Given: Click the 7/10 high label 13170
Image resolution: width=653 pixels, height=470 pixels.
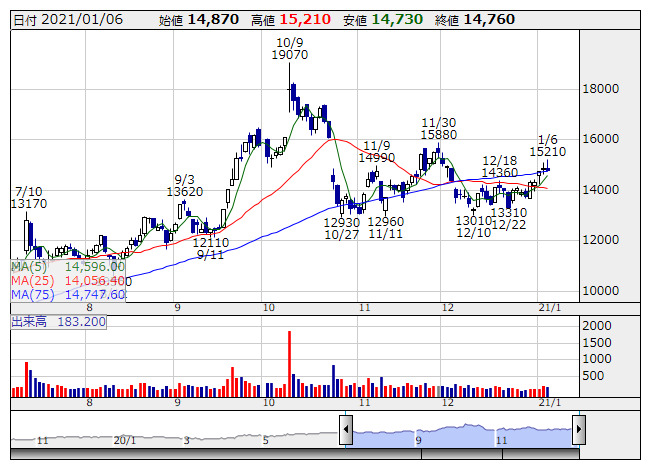Looking at the screenshot, I should 29,204.
